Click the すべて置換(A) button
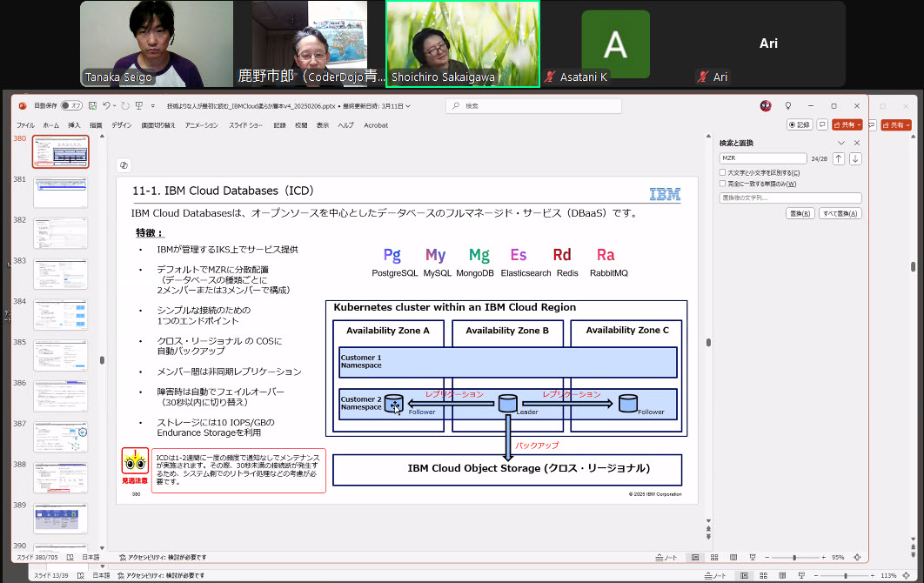 click(x=840, y=213)
